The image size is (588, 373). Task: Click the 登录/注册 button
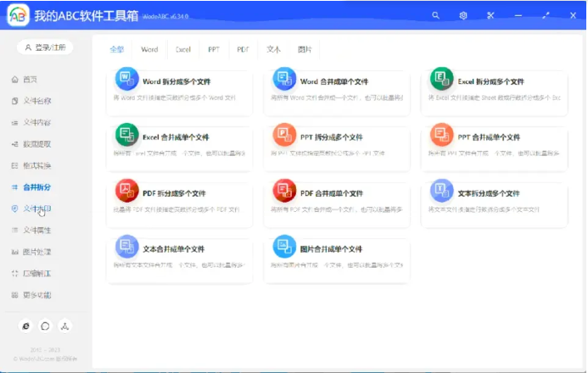[45, 47]
